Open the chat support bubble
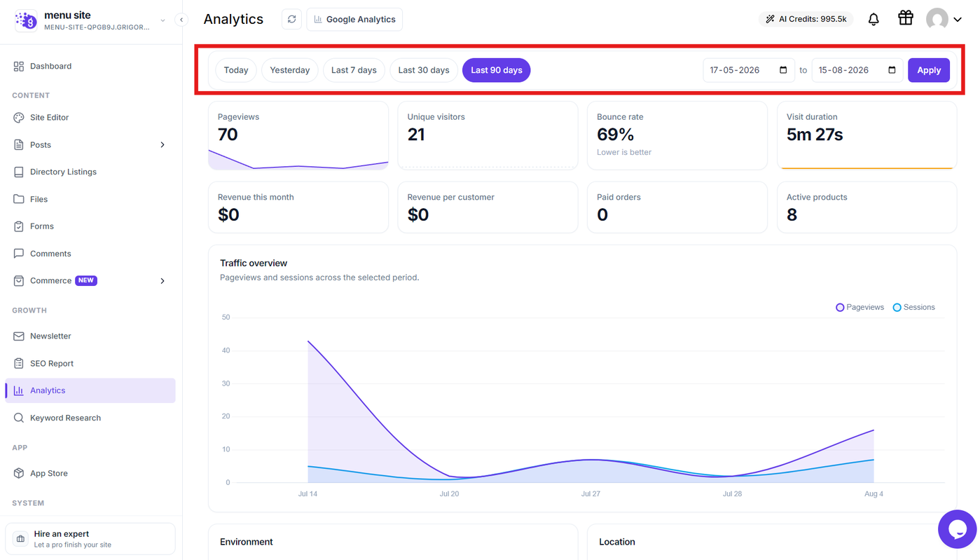 coord(958,529)
